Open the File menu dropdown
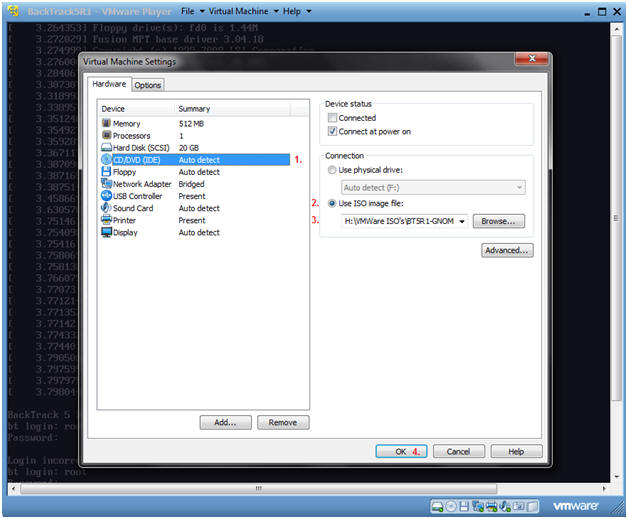 [192, 12]
